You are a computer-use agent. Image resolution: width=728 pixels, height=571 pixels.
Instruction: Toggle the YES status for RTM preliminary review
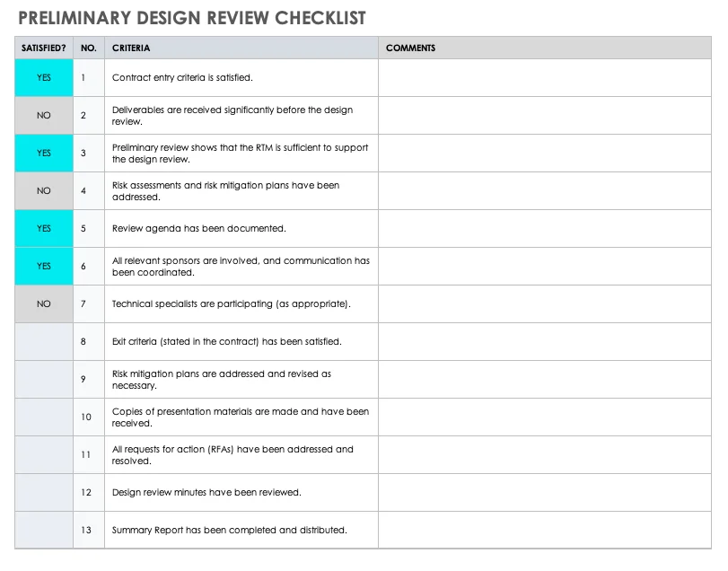[43, 153]
